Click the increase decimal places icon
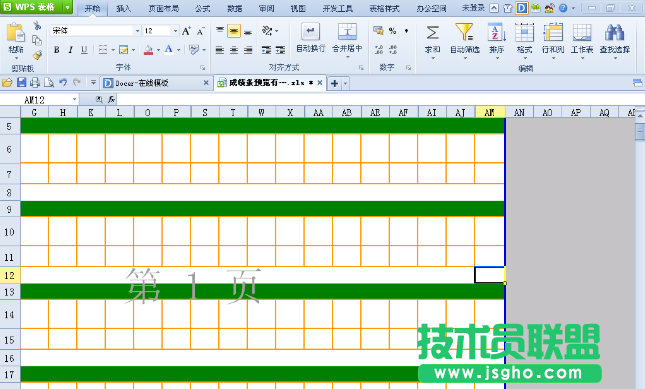645x389 pixels. pyautogui.click(x=379, y=50)
